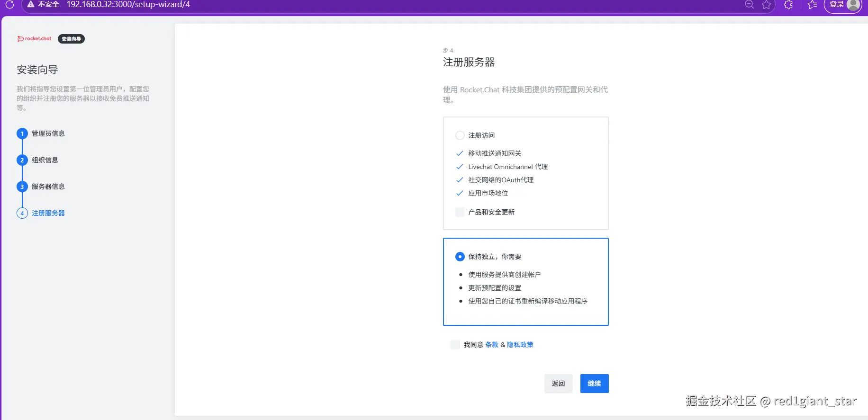The height and width of the screenshot is (420, 868).
Task: Click the step 2 number circle
Action: click(22, 160)
